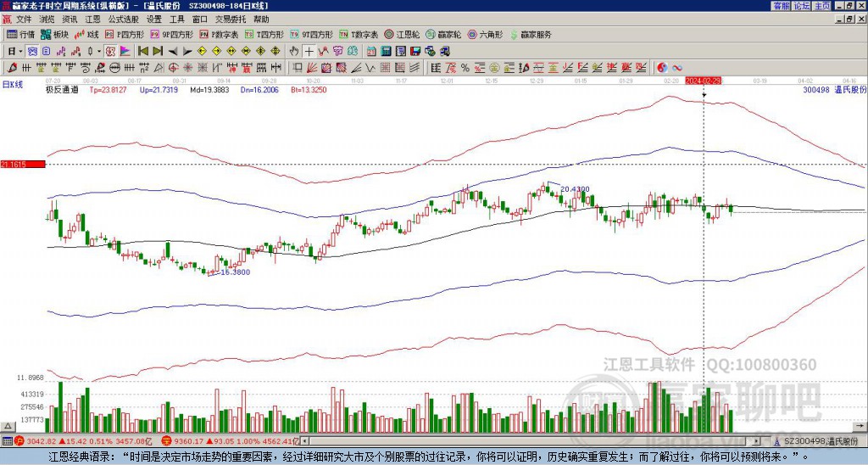Click the calendar 21 icon
Viewport: 868px width, 465px height.
pos(371,51)
